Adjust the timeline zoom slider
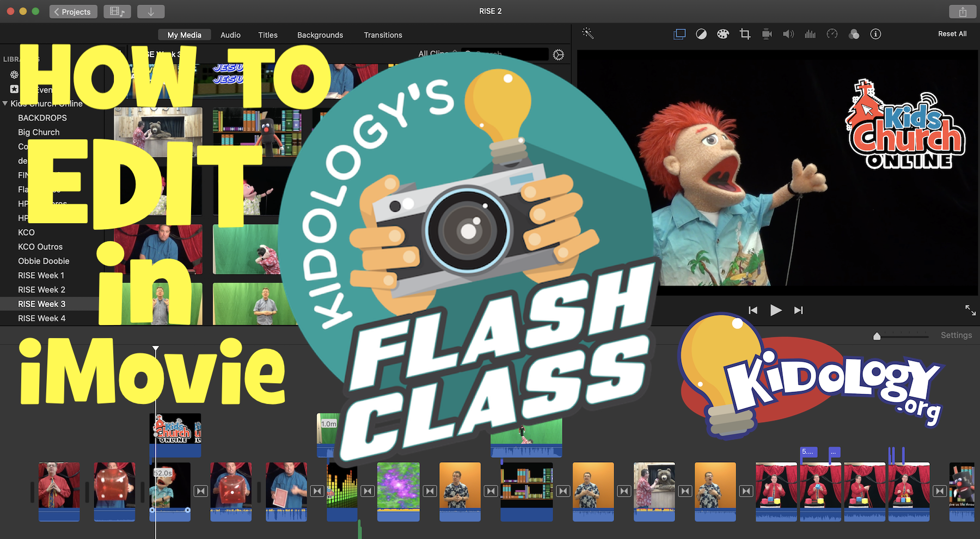This screenshot has height=539, width=980. (877, 336)
